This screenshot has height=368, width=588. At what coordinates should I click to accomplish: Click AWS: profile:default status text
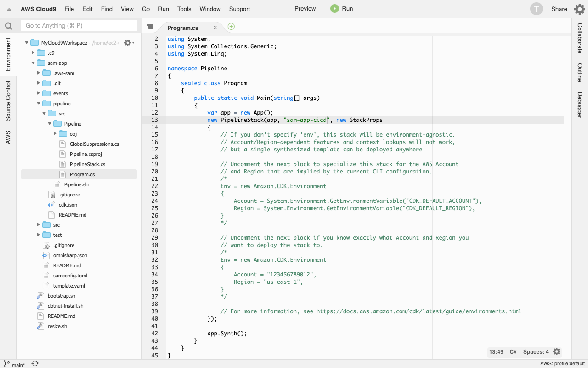562,364
